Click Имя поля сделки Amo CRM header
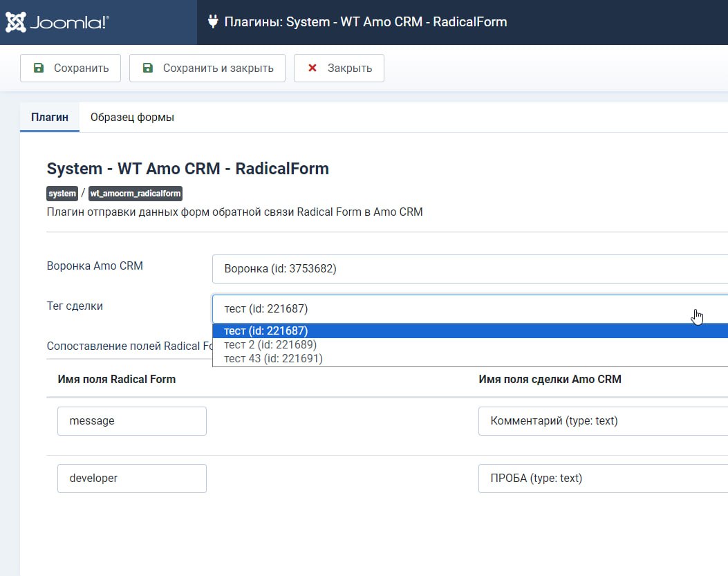This screenshot has height=576, width=728. click(550, 379)
